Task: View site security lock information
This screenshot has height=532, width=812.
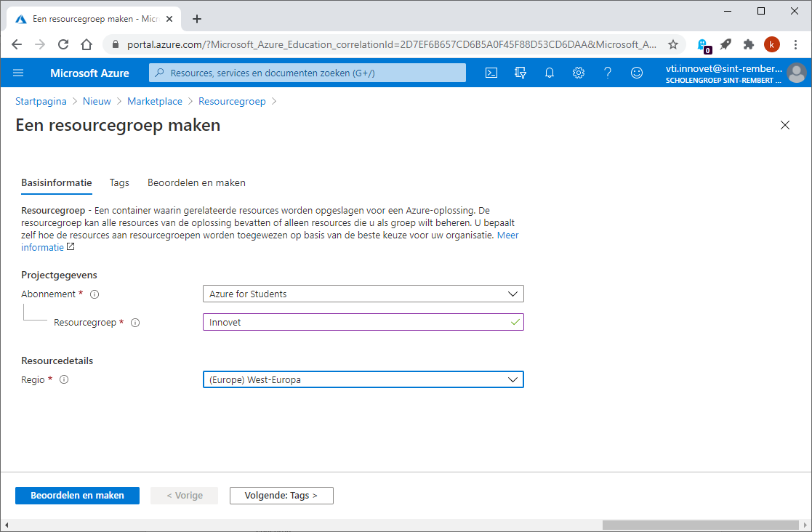Action: (115, 44)
